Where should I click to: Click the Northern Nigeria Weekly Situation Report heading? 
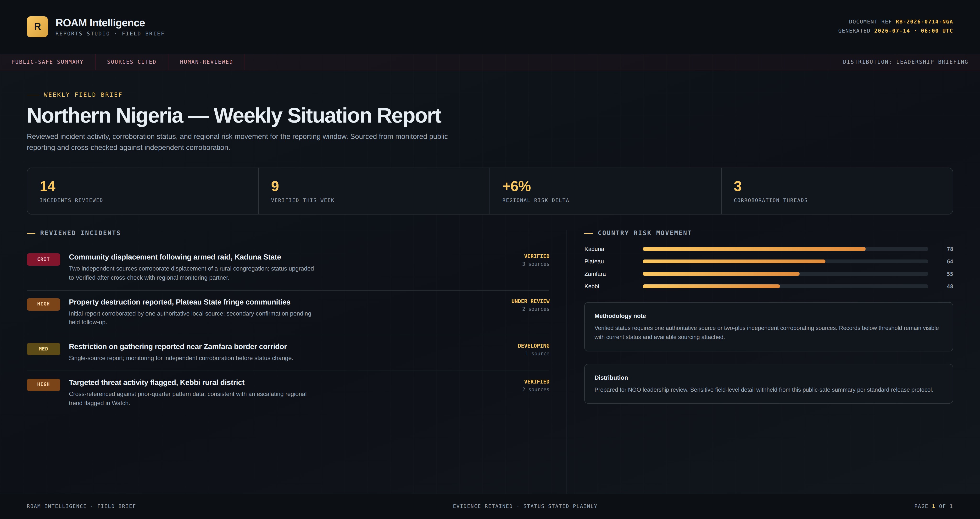234,115
